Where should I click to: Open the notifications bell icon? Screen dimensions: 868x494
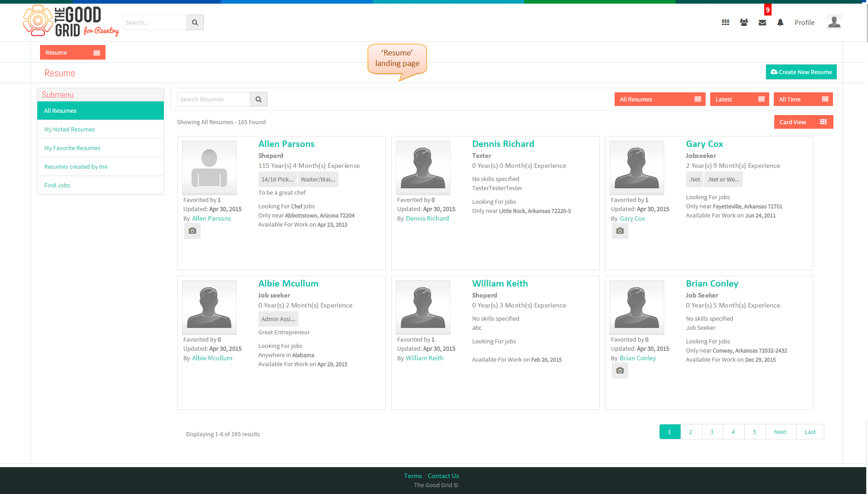780,22
